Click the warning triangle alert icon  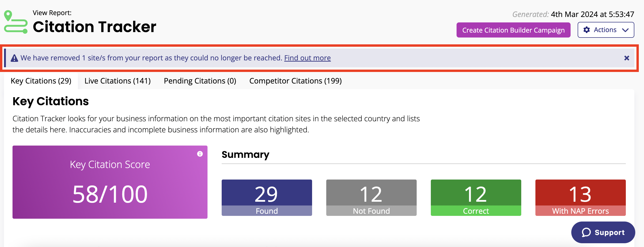click(x=14, y=58)
